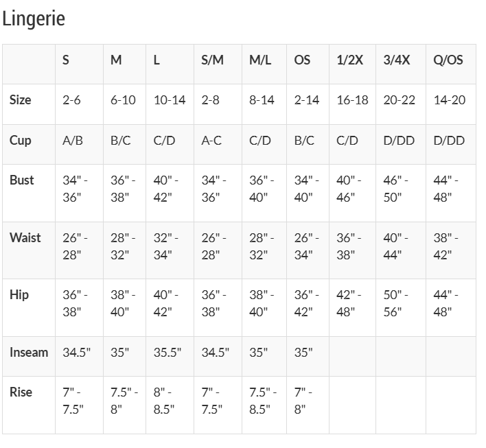
Task: Select the 1/2X column header
Action: [350, 60]
